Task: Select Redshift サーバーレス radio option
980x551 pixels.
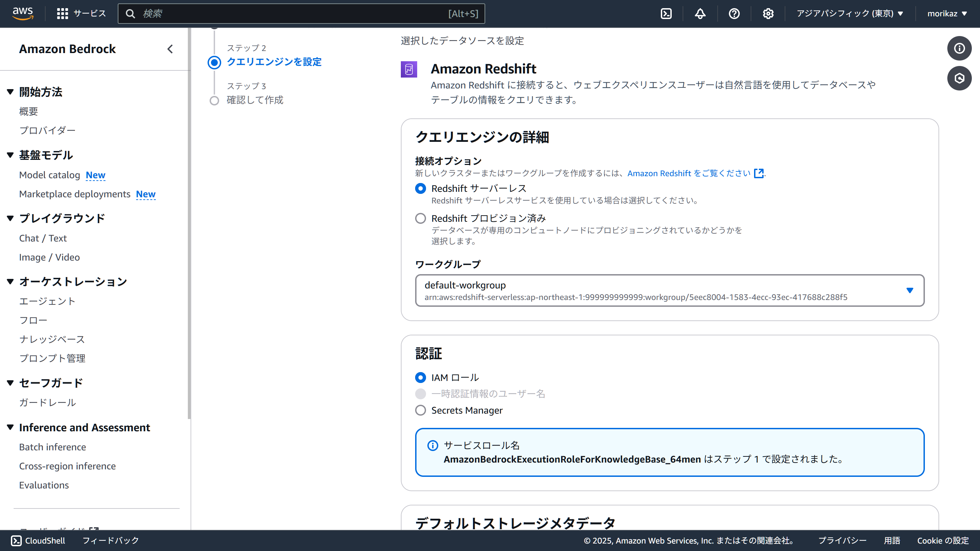Action: [420, 189]
